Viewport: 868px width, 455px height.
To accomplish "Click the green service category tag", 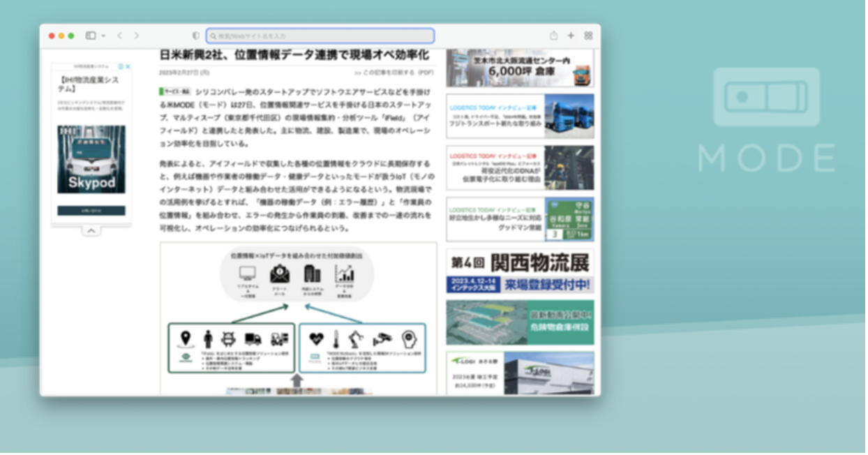I will (x=176, y=91).
